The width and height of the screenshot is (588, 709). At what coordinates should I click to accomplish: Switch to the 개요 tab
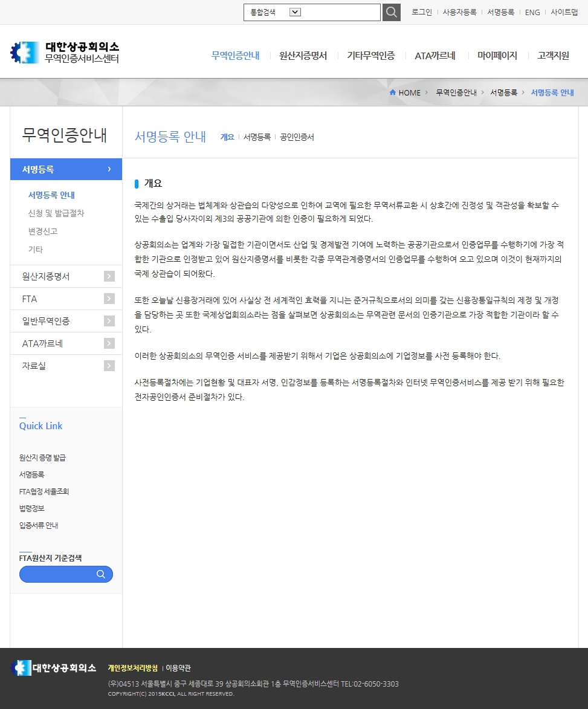coord(227,137)
